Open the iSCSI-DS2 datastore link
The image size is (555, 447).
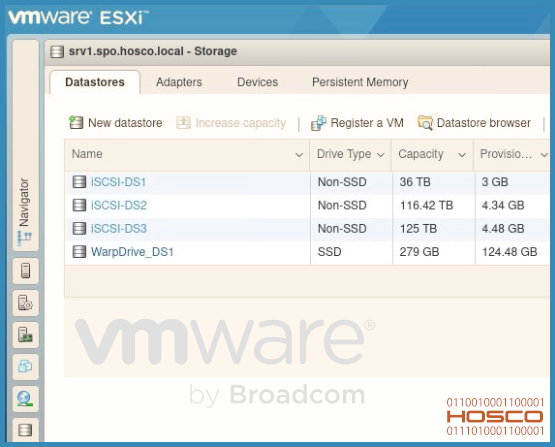(119, 205)
